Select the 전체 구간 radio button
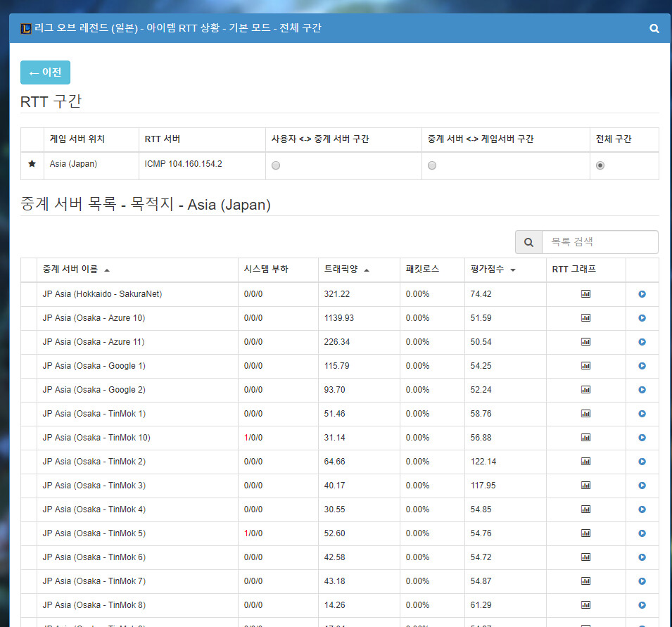Image resolution: width=672 pixels, height=627 pixels. [600, 165]
